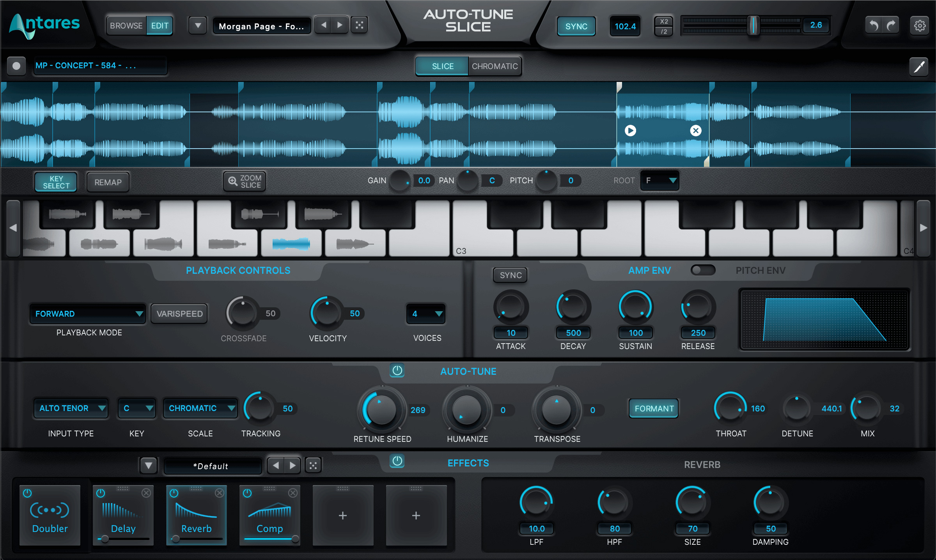Click the /2 tempo divider

pos(664,31)
